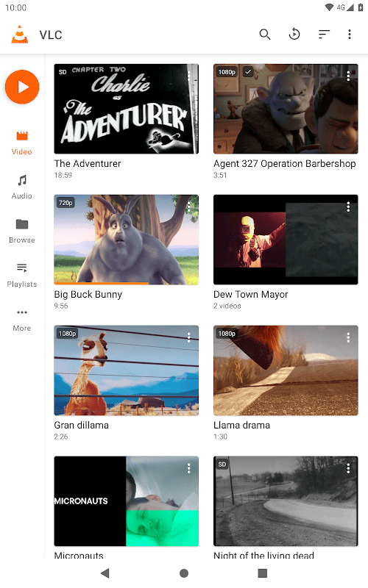The height and width of the screenshot is (588, 368).
Task: Play Gran dillama thumbnail
Action: (126, 370)
